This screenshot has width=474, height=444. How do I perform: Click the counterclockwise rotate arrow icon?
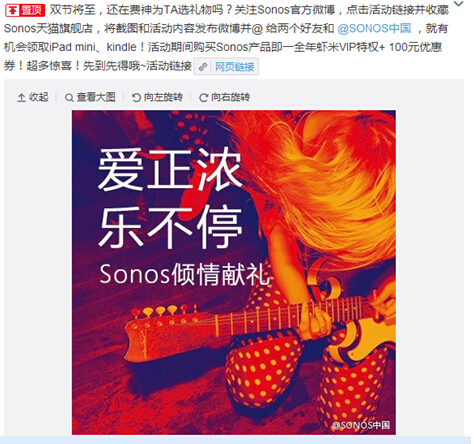[136, 97]
